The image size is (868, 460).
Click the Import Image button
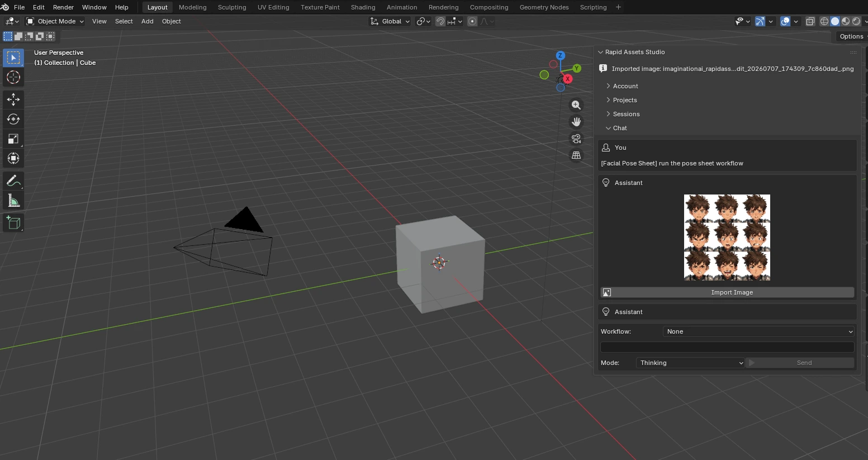tap(727, 292)
